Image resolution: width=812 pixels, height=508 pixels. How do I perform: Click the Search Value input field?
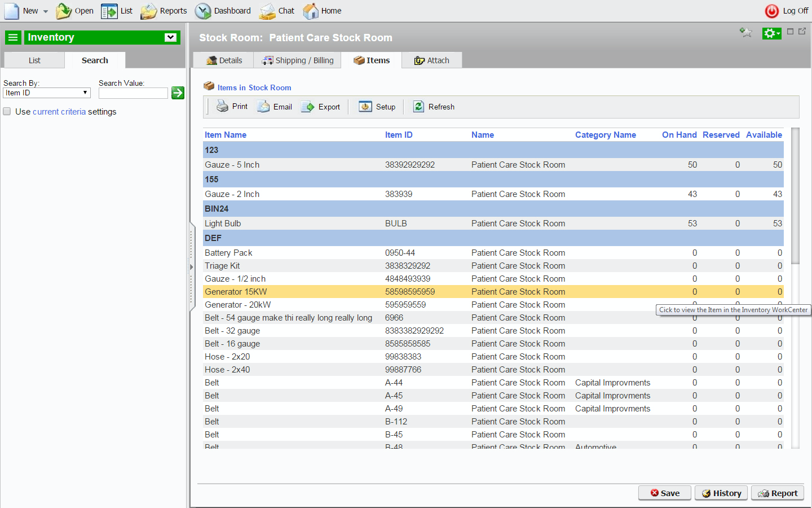point(133,93)
